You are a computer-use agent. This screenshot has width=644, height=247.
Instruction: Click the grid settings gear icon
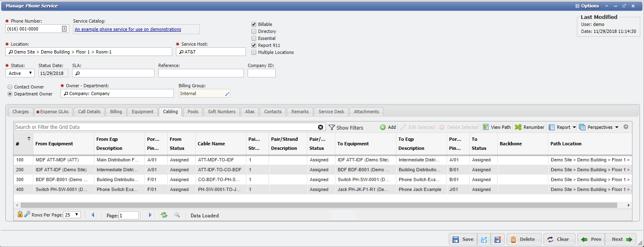[625, 127]
